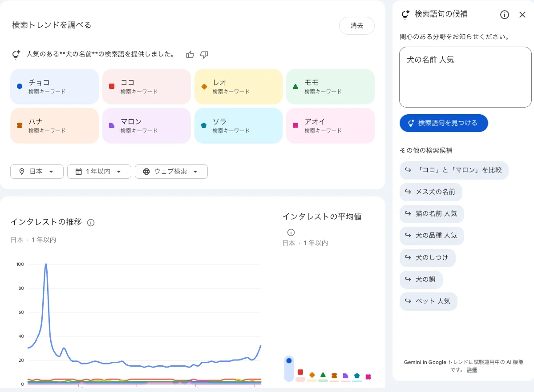
Task: Open the ウェブ検索 search type dropdown
Action: [x=171, y=171]
